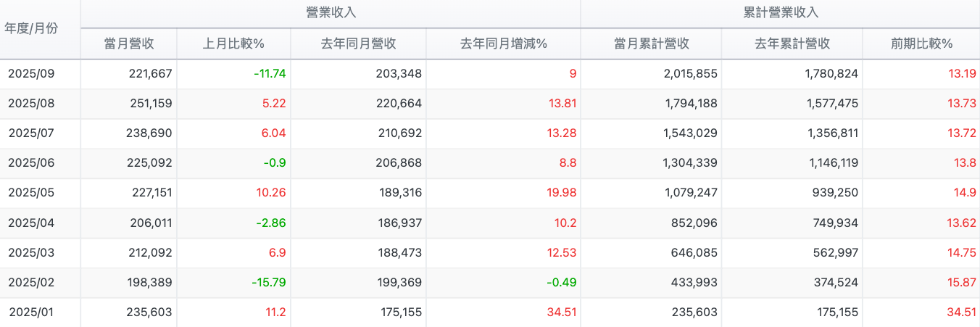
Task: Select the 當月累計營收 column header
Action: (x=651, y=44)
